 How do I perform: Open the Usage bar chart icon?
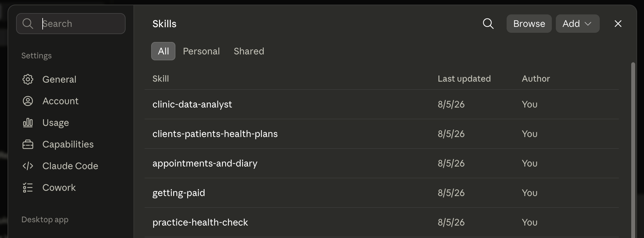28,123
